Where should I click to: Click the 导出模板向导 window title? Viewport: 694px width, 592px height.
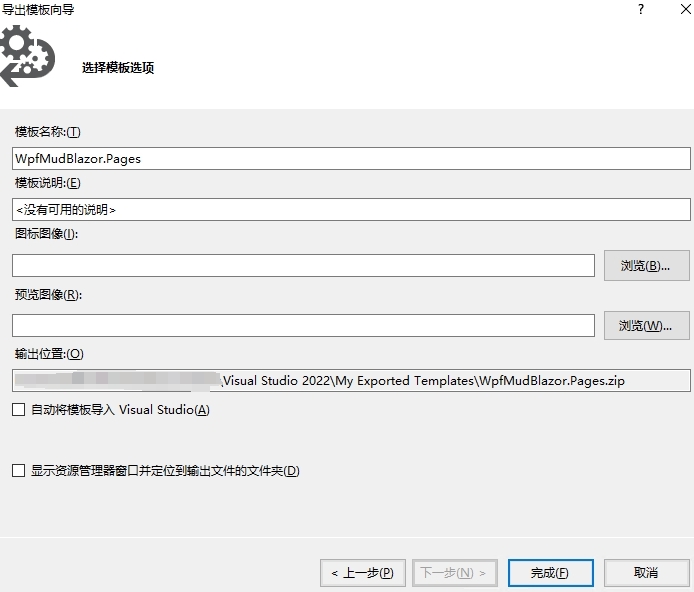tap(38, 9)
